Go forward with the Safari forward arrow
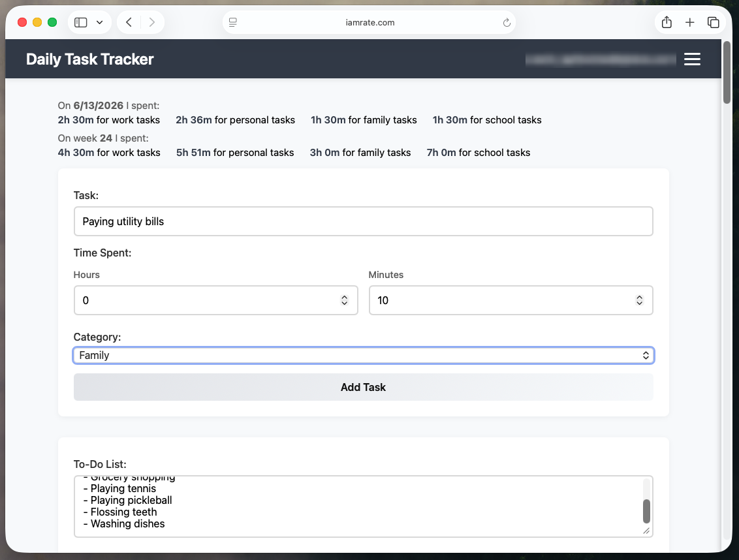The width and height of the screenshot is (739, 560). pyautogui.click(x=151, y=22)
